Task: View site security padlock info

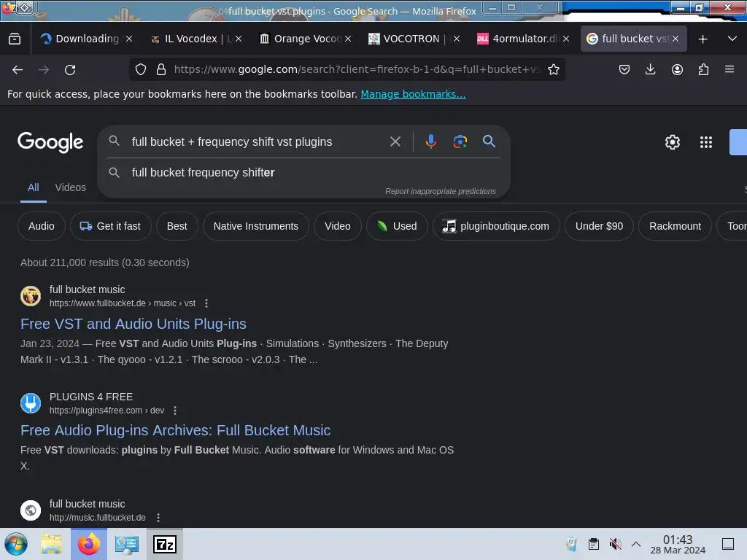Action: click(x=161, y=69)
